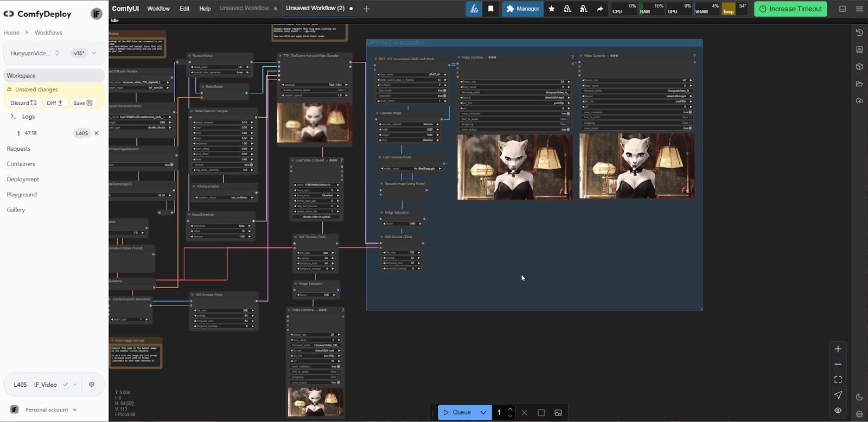
Task: Open Deployment in the left sidebar
Action: (x=23, y=180)
